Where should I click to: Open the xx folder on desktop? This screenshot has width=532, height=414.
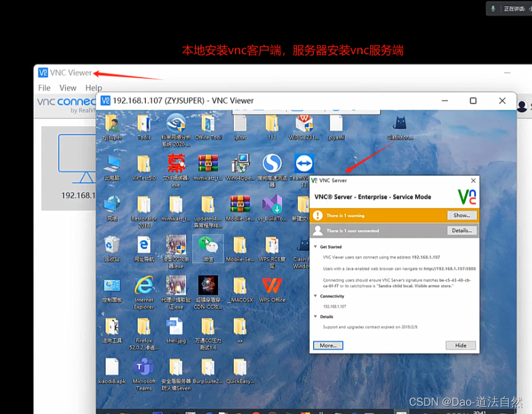pyautogui.click(x=240, y=327)
